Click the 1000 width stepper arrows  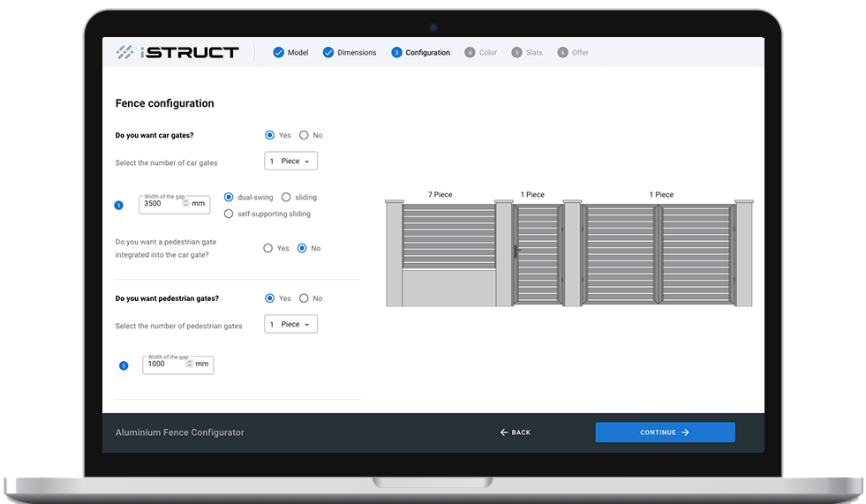tap(190, 365)
